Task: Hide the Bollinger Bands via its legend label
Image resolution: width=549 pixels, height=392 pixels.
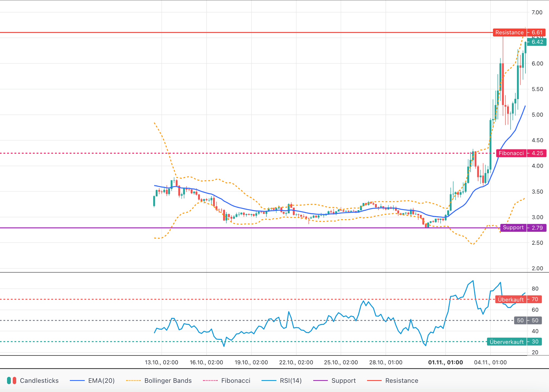Action: click(168, 380)
